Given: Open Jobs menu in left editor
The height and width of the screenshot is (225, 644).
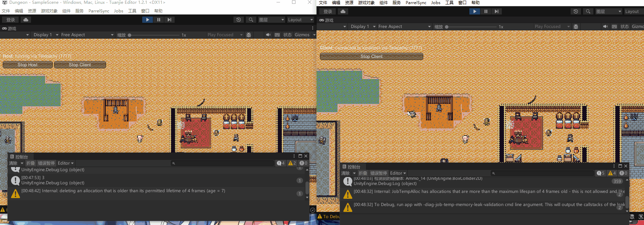Looking at the screenshot, I should pos(118,11).
